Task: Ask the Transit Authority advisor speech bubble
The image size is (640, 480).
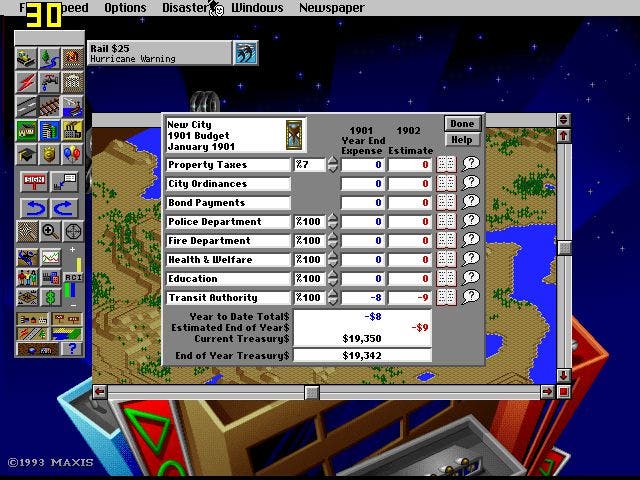Action: (470, 297)
